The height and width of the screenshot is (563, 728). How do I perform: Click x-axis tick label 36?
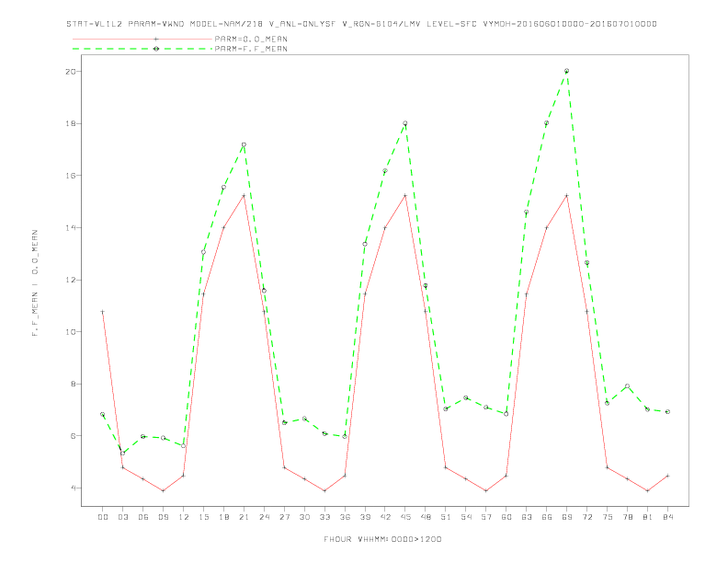pyautogui.click(x=345, y=517)
